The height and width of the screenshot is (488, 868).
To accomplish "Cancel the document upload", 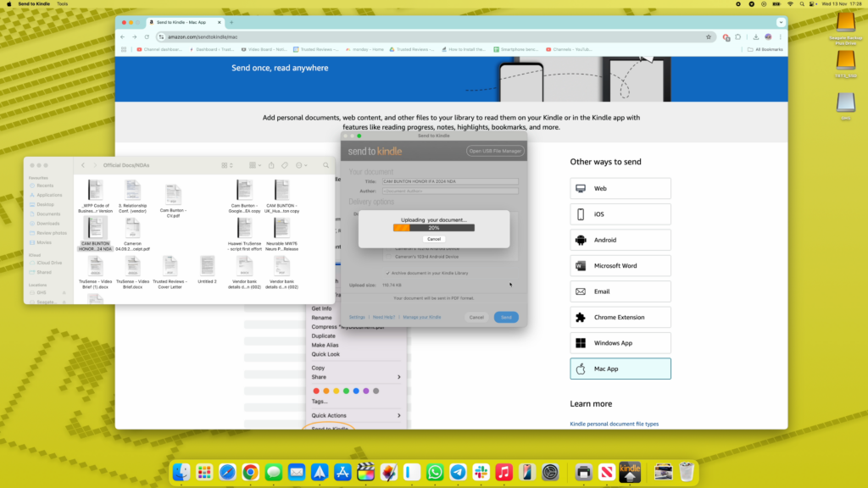I will point(434,239).
